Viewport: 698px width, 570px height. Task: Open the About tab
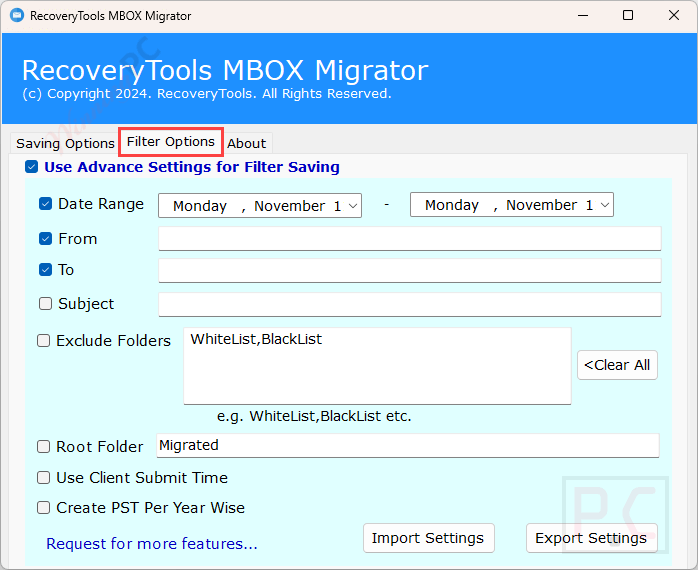tap(247, 143)
